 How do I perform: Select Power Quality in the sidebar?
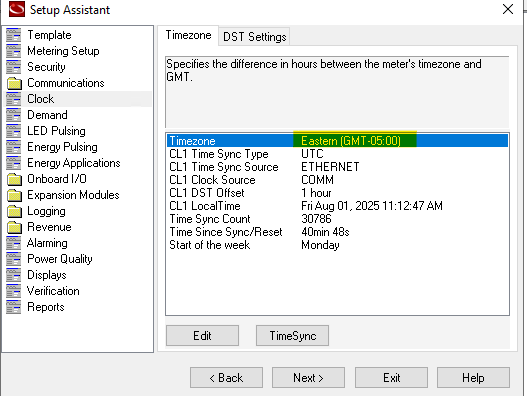59,259
